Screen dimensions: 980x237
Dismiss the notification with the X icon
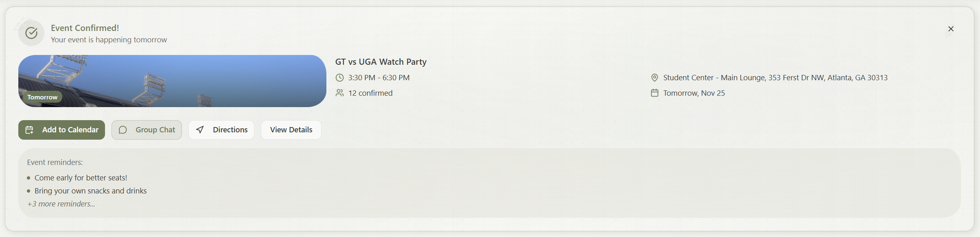951,29
